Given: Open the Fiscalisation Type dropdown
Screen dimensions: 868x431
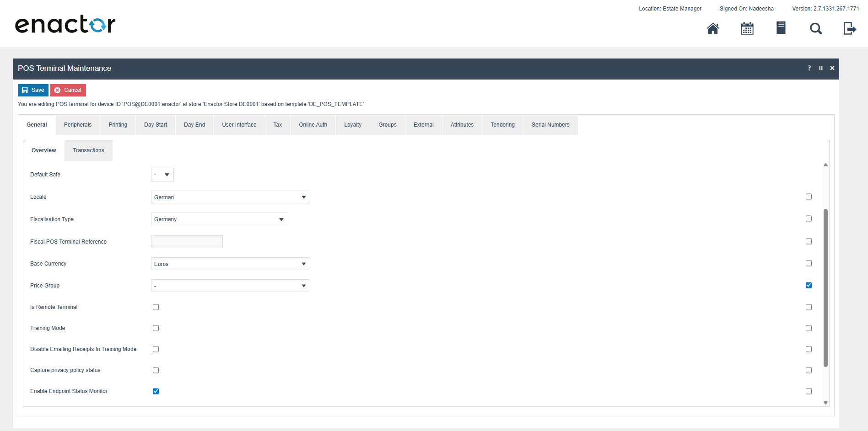Looking at the screenshot, I should coord(220,219).
